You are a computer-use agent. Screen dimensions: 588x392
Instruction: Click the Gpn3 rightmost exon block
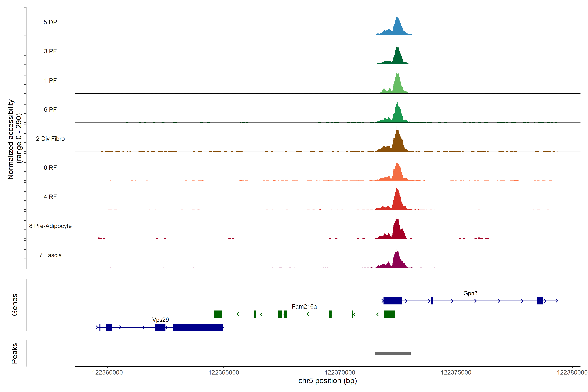539,301
